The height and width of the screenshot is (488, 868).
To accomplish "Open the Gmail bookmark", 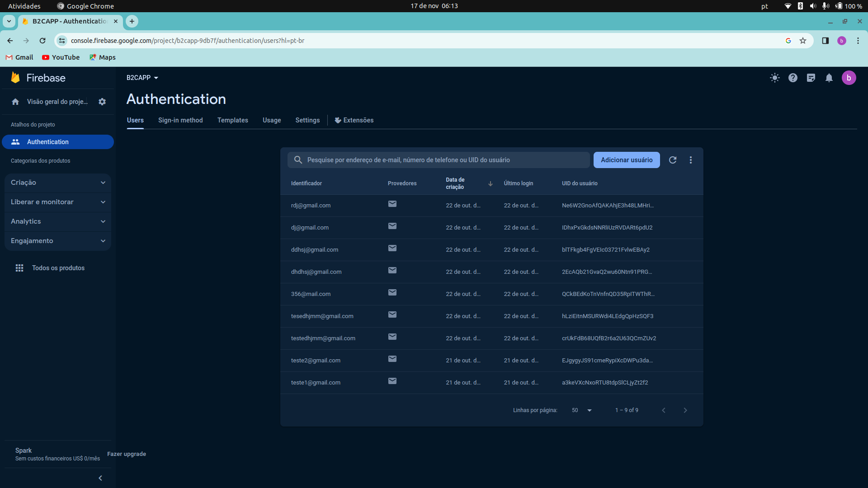I will point(19,57).
